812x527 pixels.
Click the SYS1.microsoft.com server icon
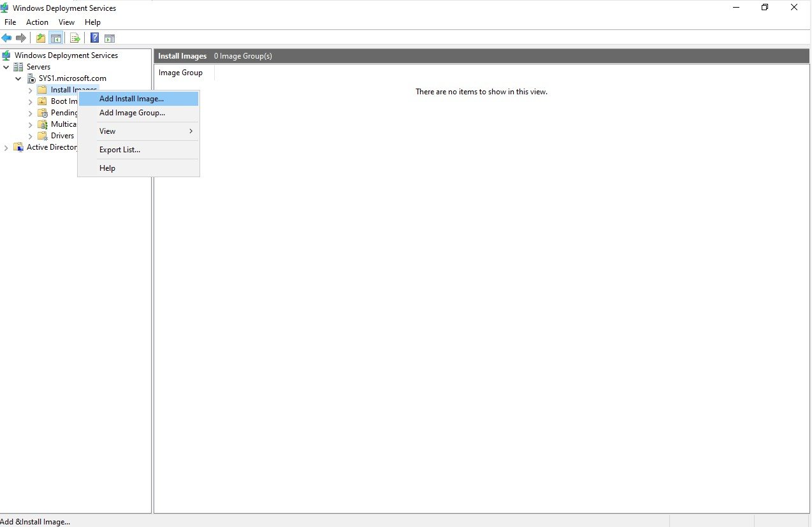(31, 78)
